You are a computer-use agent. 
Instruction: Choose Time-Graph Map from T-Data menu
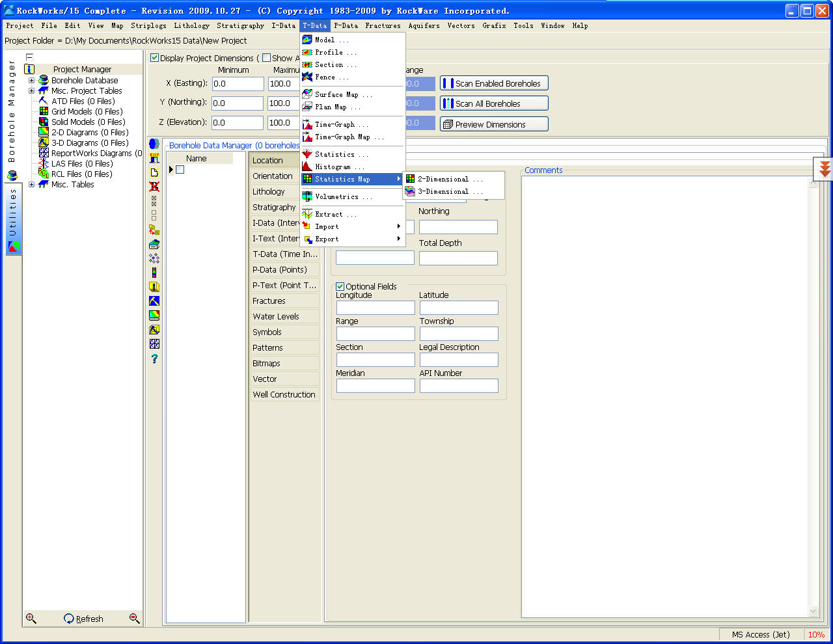353,137
